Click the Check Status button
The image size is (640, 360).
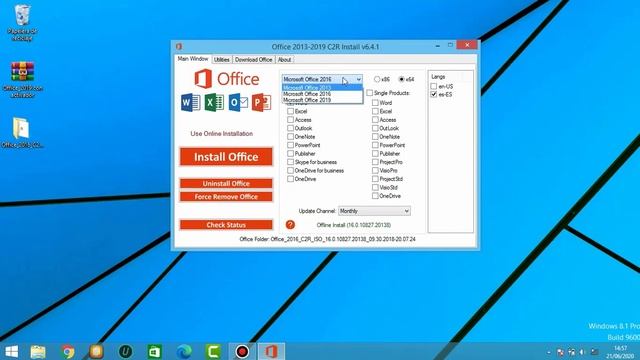(226, 225)
